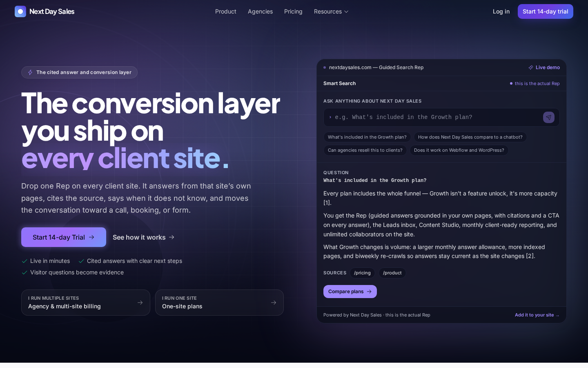Click the Live demo label

click(x=548, y=67)
